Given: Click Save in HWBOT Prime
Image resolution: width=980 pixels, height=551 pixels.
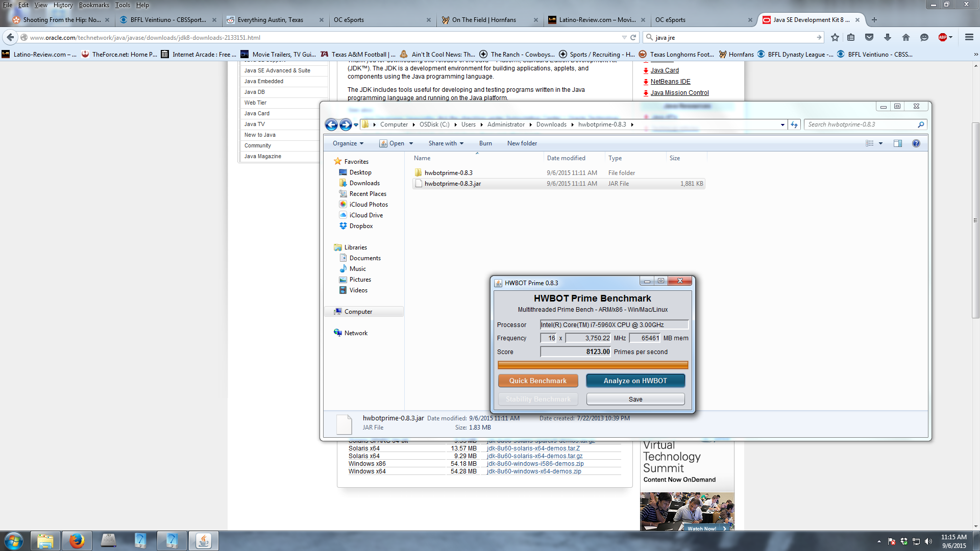Looking at the screenshot, I should click(635, 399).
